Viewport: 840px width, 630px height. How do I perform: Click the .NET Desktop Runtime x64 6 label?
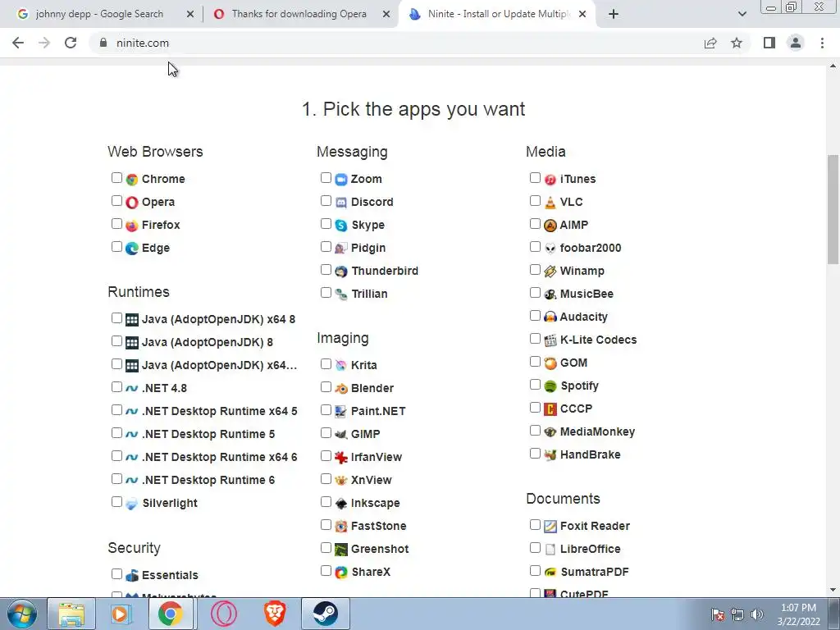tap(219, 458)
